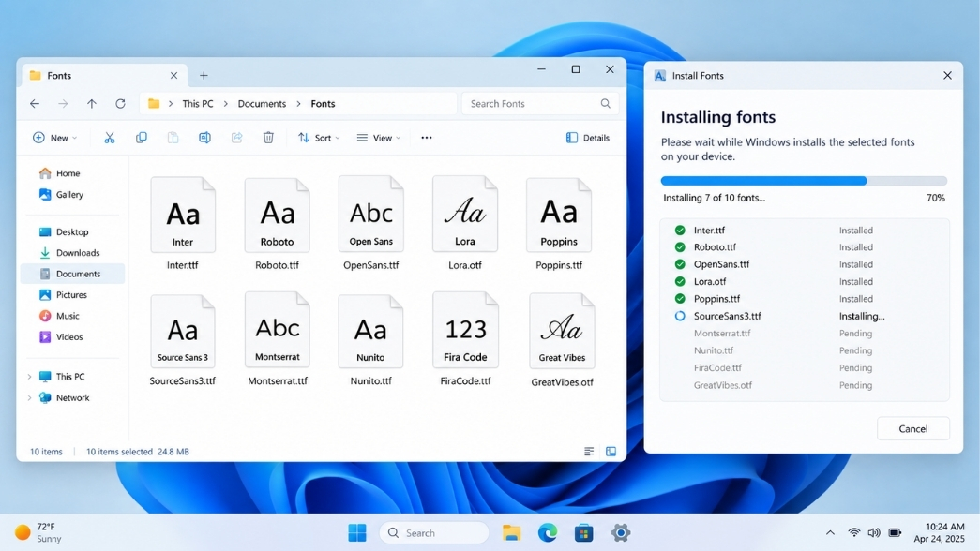Viewport: 980px width, 551px height.
Task: Cancel the font installation
Action: coord(913,428)
